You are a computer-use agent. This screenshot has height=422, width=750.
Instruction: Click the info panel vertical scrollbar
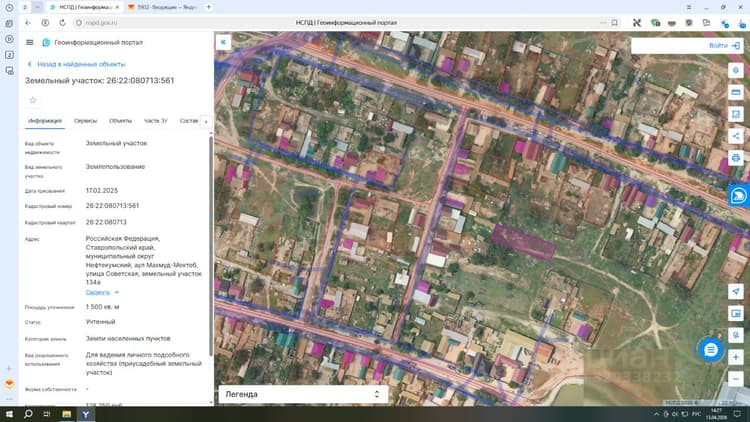211,246
